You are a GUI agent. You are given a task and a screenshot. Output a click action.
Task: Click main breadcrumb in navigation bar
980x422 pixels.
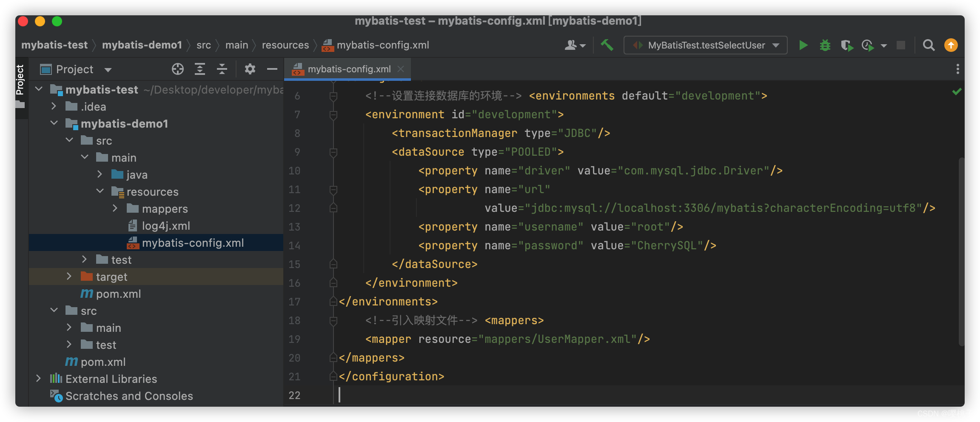click(237, 45)
